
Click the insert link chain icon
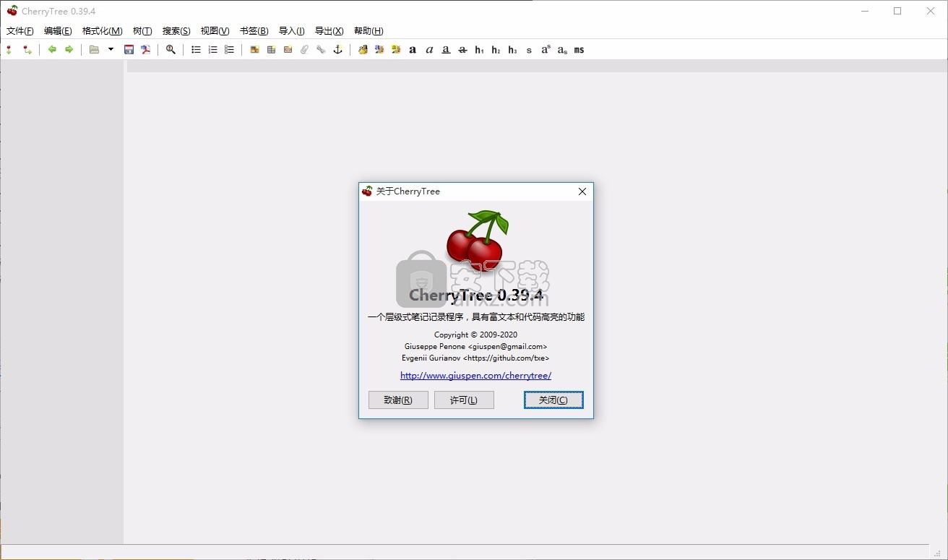tap(321, 50)
